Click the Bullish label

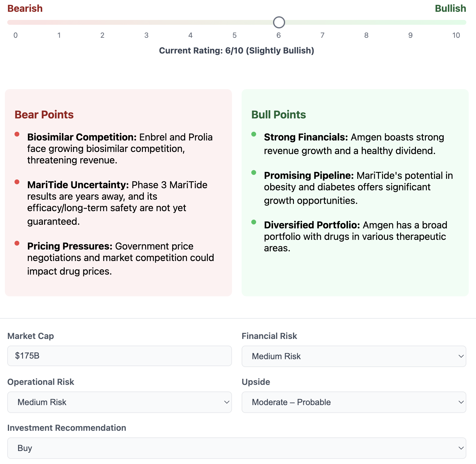pyautogui.click(x=450, y=8)
